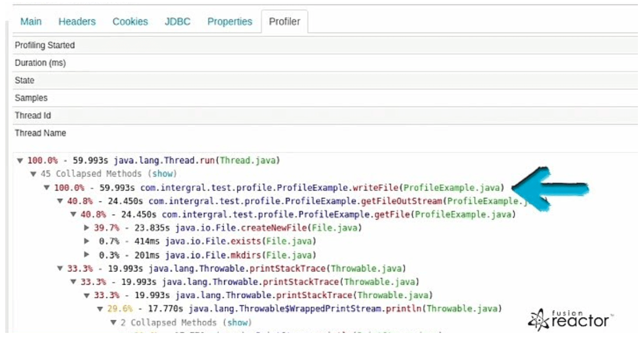
Task: Select the Profiler tab
Action: coord(284,22)
